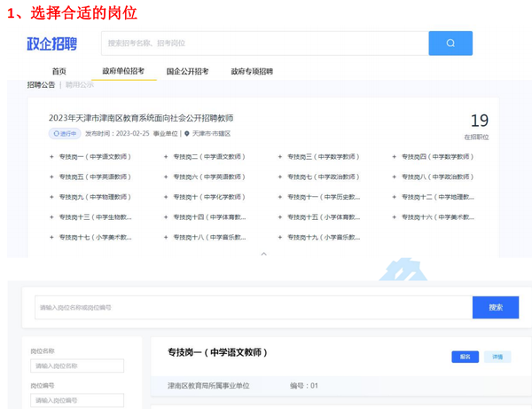The image size is (532, 409).
Task: Open the 2023年天津市津南区教育系统 recruitment title
Action: click(x=141, y=118)
